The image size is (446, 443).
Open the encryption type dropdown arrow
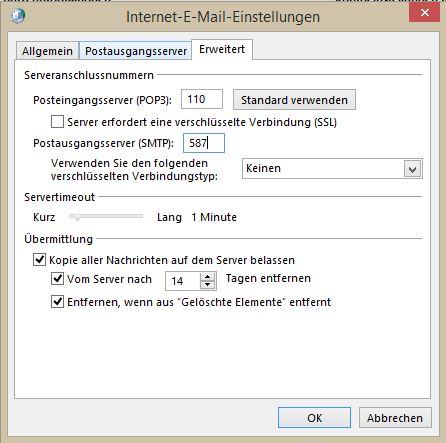(x=413, y=169)
